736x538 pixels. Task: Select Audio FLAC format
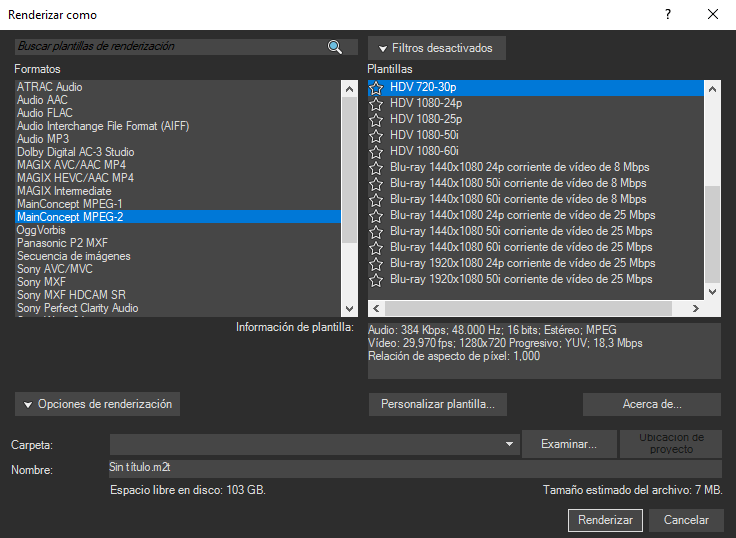click(x=178, y=113)
